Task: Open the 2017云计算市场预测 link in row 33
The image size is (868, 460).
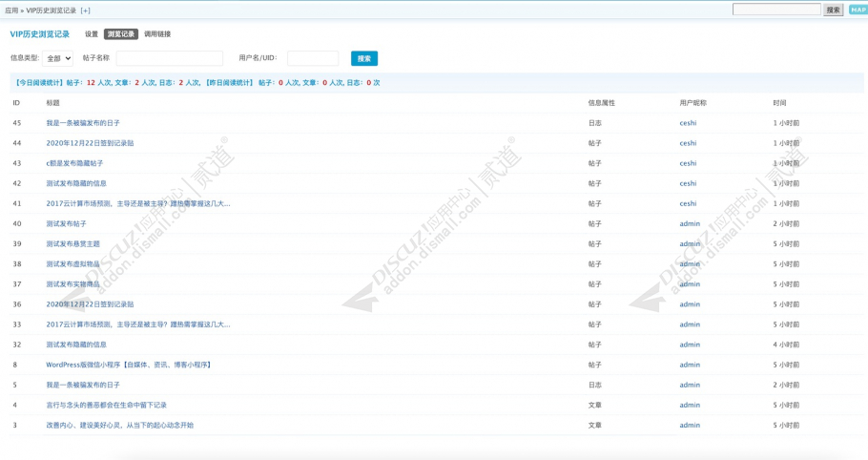Action: click(x=138, y=324)
